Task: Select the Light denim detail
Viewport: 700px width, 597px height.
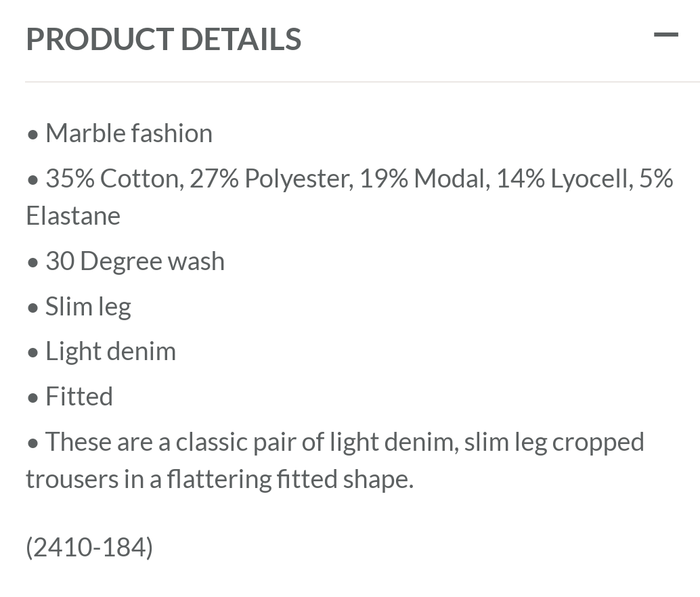Action: point(110,351)
